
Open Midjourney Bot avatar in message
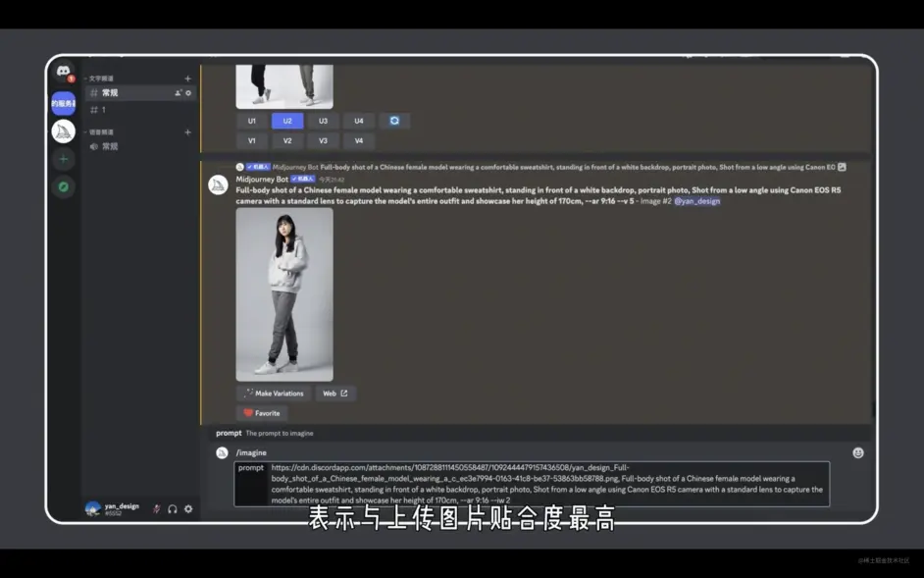(218, 185)
